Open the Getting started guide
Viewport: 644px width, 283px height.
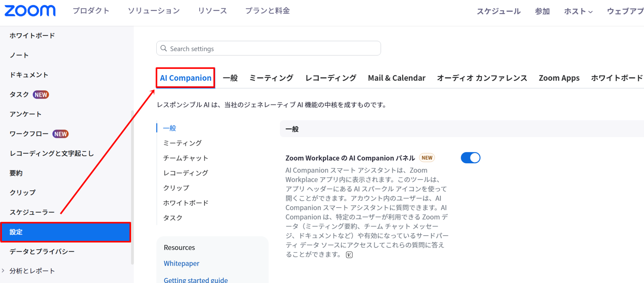click(196, 279)
